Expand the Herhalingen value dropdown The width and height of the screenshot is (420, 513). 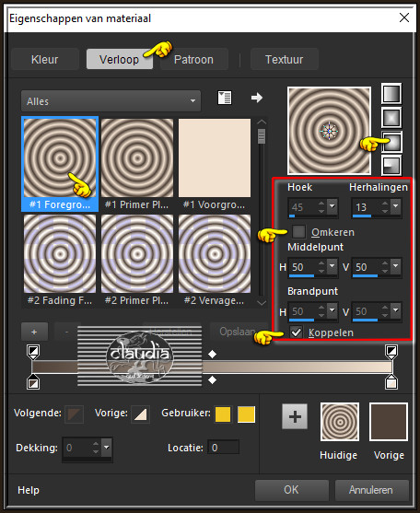(x=396, y=206)
